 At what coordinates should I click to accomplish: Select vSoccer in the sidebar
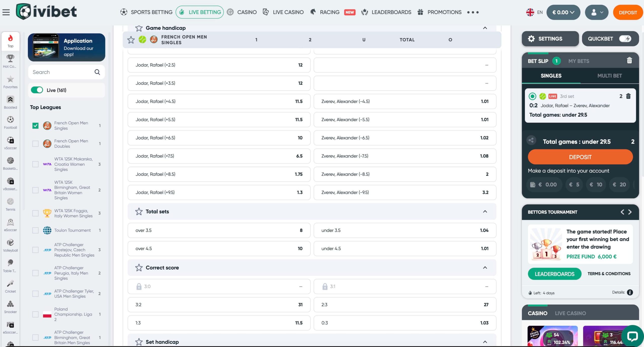tap(10, 143)
